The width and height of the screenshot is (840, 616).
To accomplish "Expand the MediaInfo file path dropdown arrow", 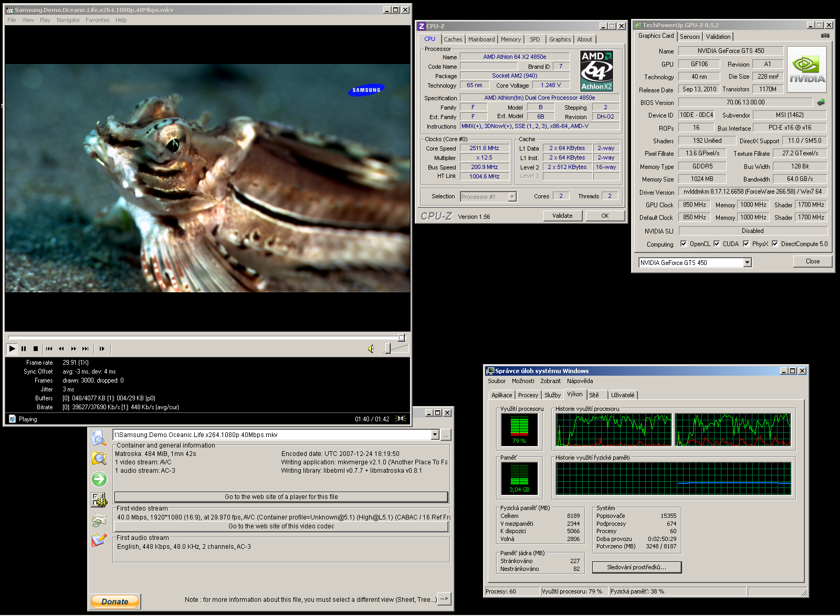I will (435, 434).
